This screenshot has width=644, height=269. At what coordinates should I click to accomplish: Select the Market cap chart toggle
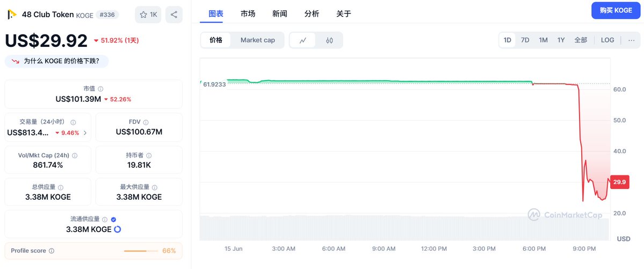[x=257, y=40]
